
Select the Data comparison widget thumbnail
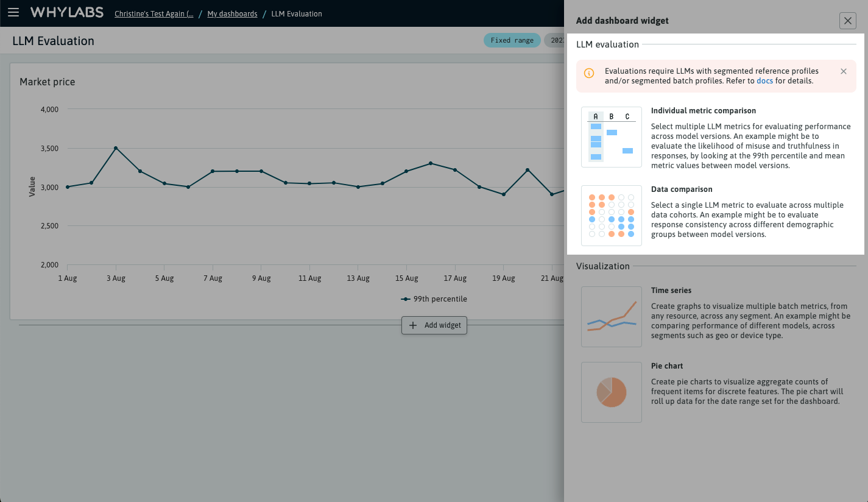tap(611, 216)
